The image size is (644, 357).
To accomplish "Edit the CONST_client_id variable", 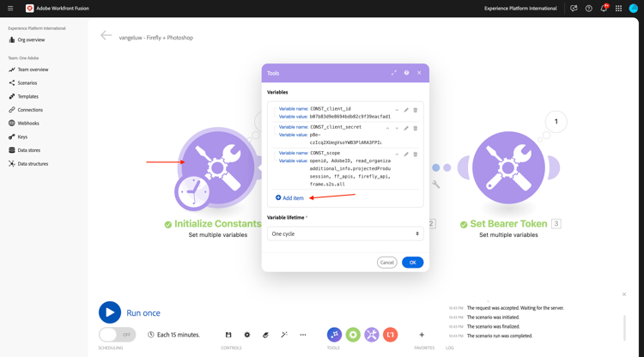I will click(406, 110).
